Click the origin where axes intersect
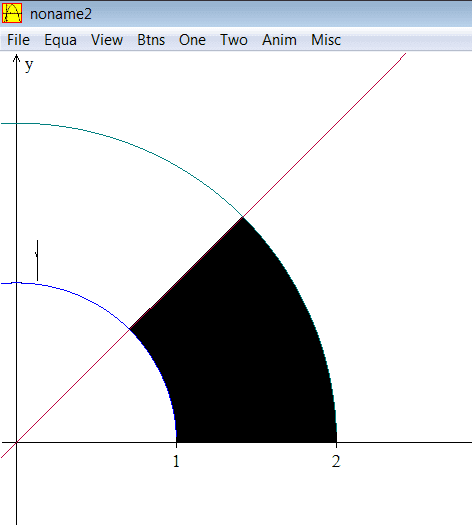This screenshot has height=525, width=472. (16, 442)
